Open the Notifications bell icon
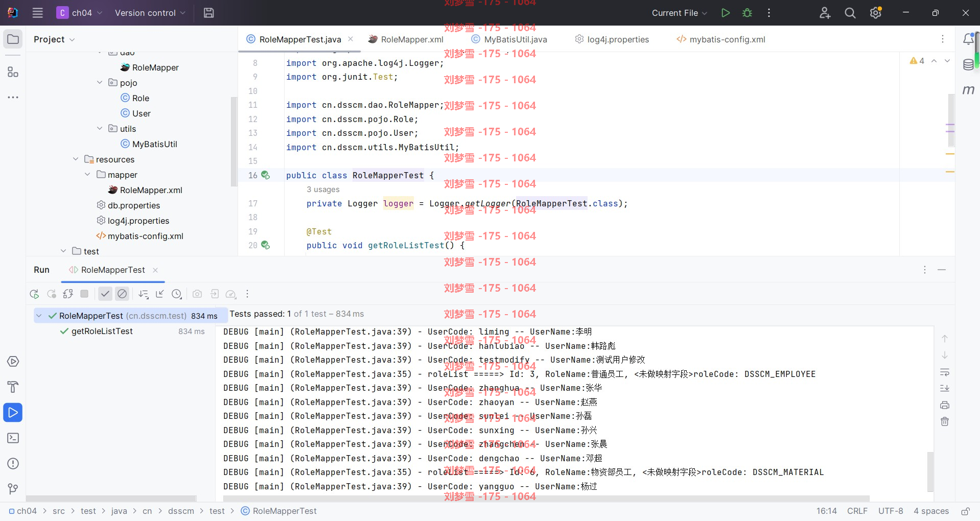980x521 pixels. click(x=968, y=39)
